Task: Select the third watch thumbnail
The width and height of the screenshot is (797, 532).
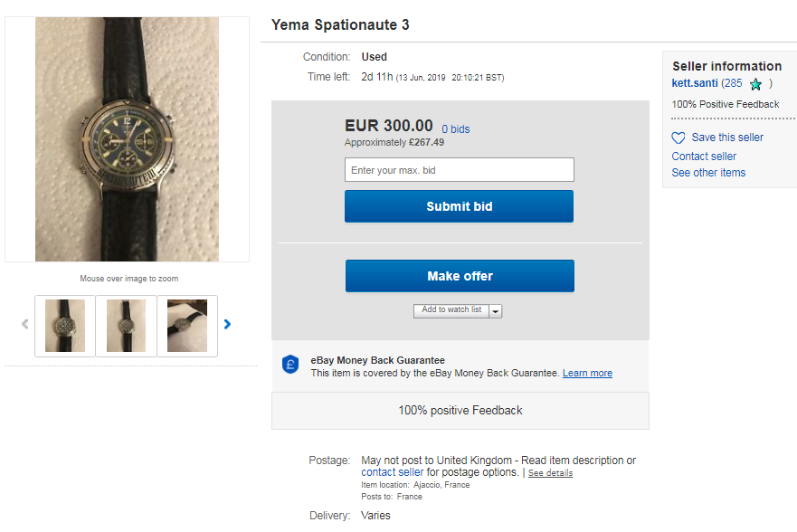Action: pyautogui.click(x=187, y=326)
